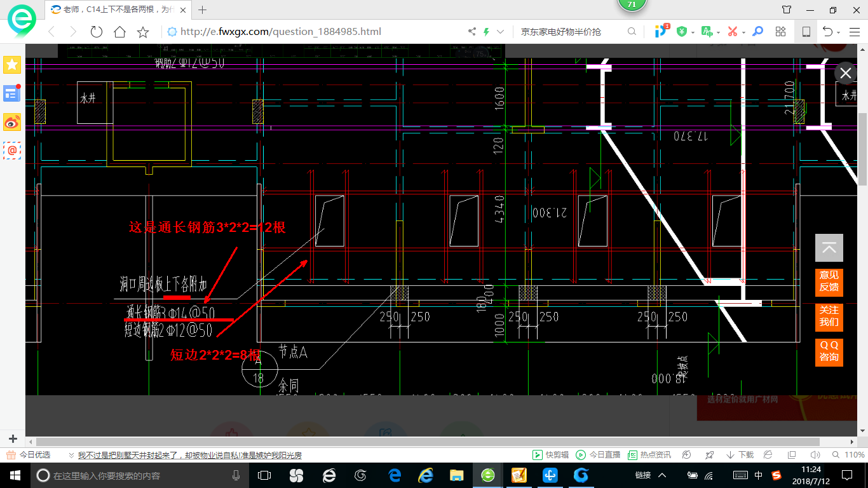Expand the translate dropdown arrow

pos(718,32)
